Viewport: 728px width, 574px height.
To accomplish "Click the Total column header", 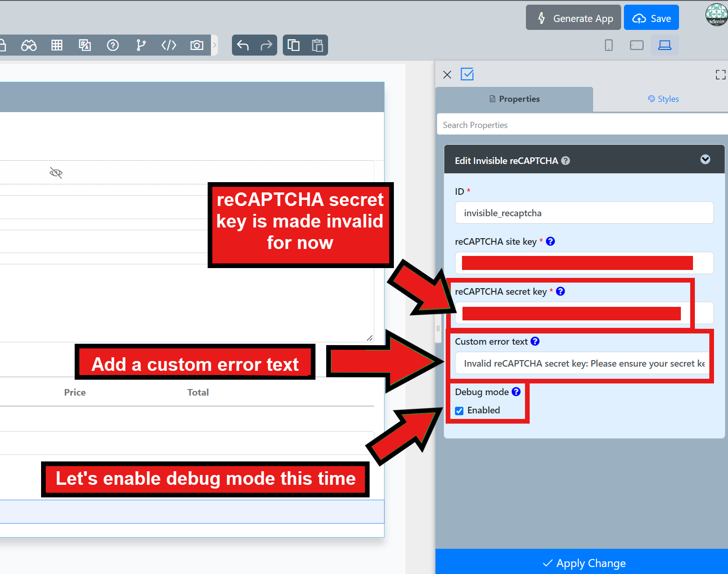I will coord(198,392).
